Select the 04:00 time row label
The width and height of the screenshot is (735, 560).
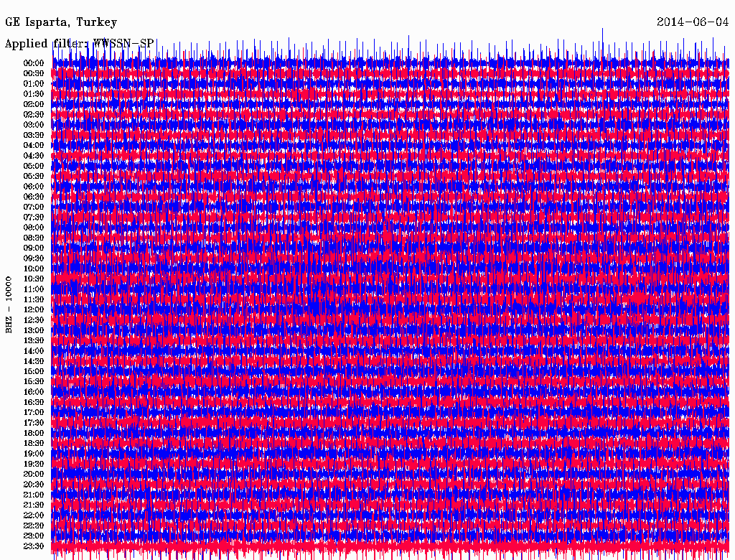pyautogui.click(x=34, y=145)
